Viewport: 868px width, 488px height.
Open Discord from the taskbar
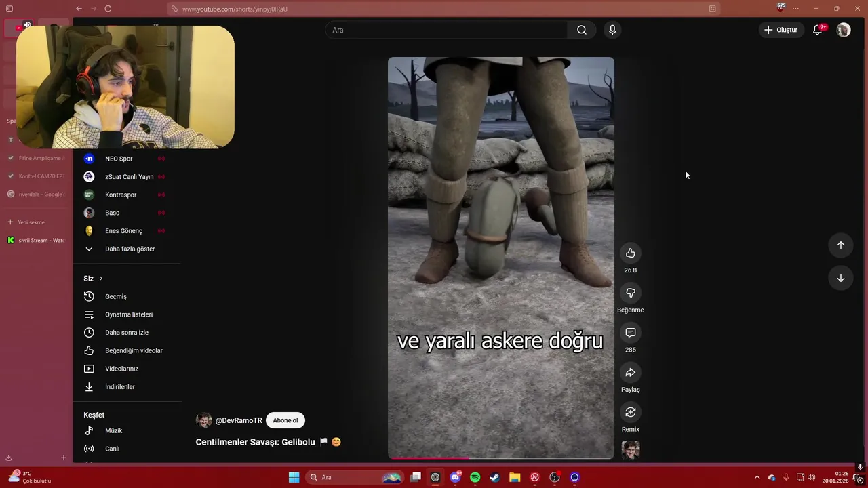click(455, 477)
